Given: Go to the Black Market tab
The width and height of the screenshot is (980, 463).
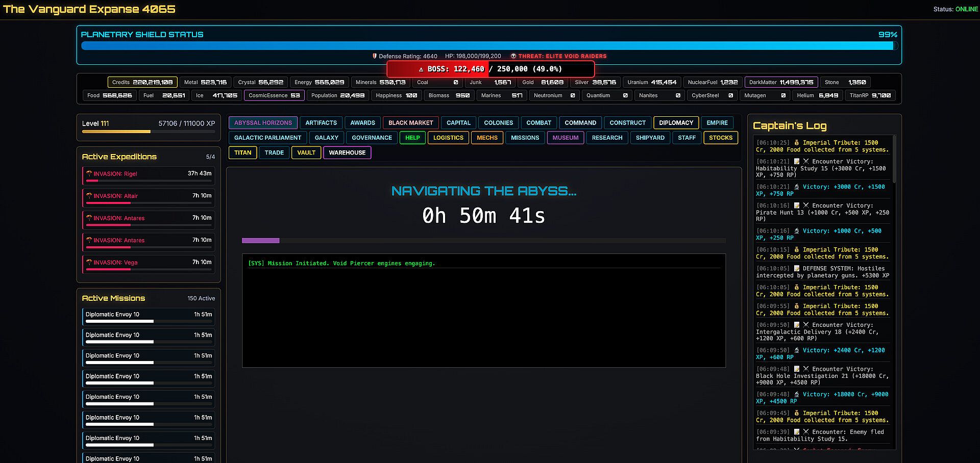Looking at the screenshot, I should coord(410,123).
